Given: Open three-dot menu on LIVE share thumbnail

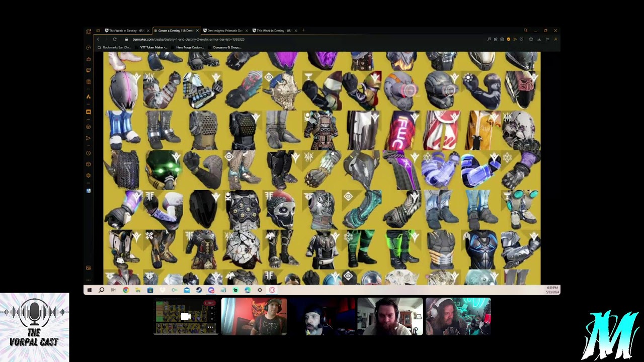Looking at the screenshot, I should (211, 328).
